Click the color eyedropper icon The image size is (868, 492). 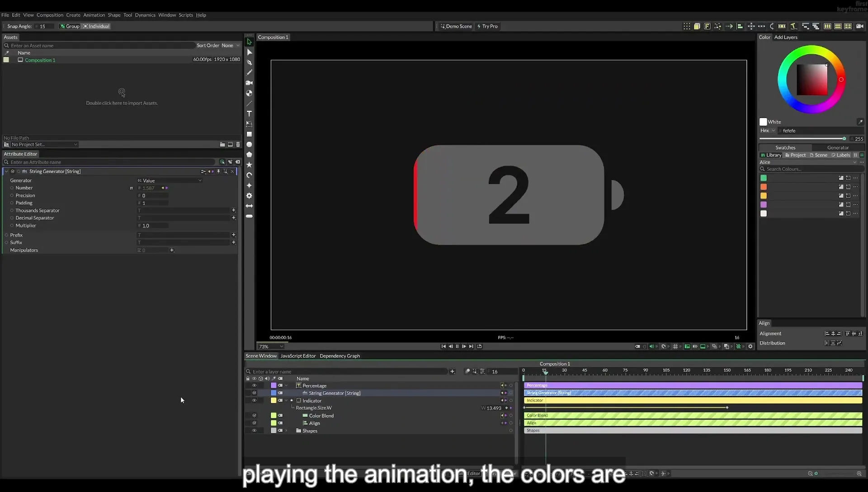[860, 122]
